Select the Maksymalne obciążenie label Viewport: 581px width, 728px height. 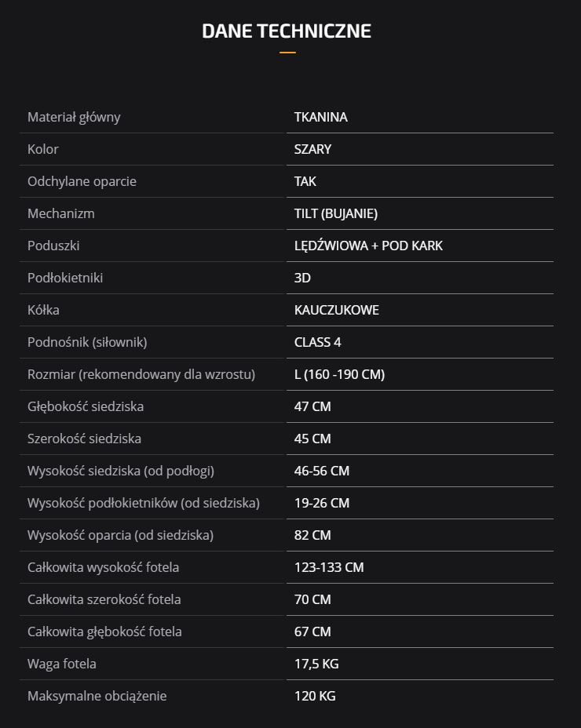(x=97, y=696)
